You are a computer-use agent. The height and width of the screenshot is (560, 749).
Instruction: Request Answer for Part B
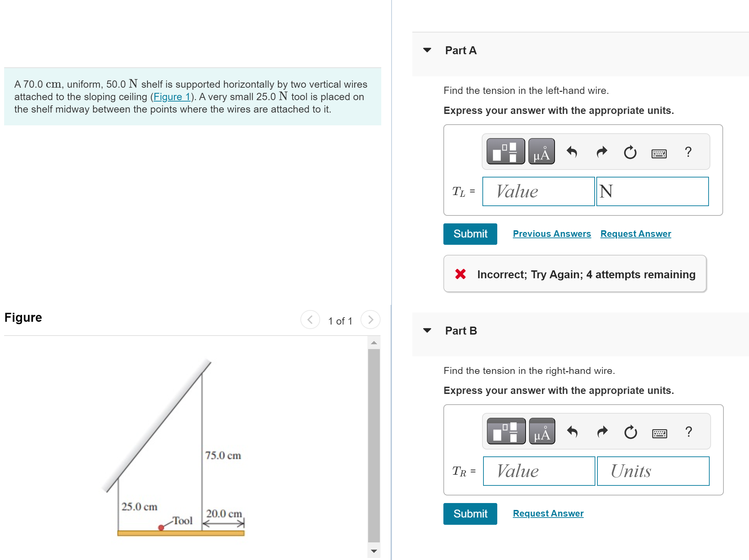(x=548, y=513)
